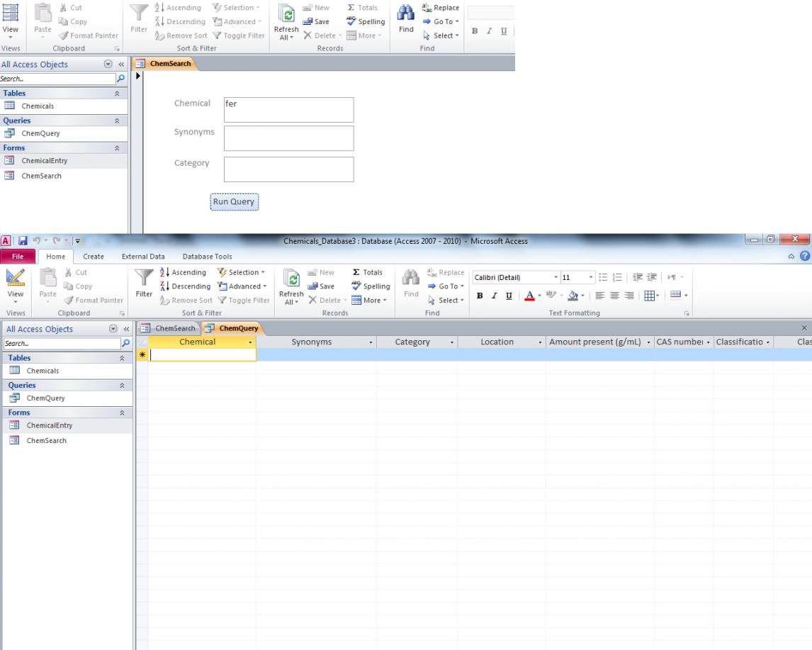Image resolution: width=812 pixels, height=650 pixels.
Task: Click the Run Query button on form
Action: coord(234,202)
